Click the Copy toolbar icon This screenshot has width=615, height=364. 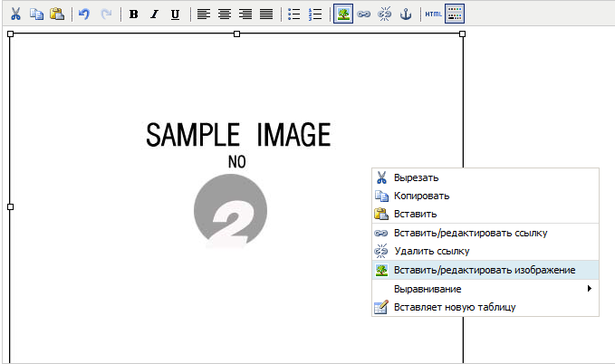(36, 14)
